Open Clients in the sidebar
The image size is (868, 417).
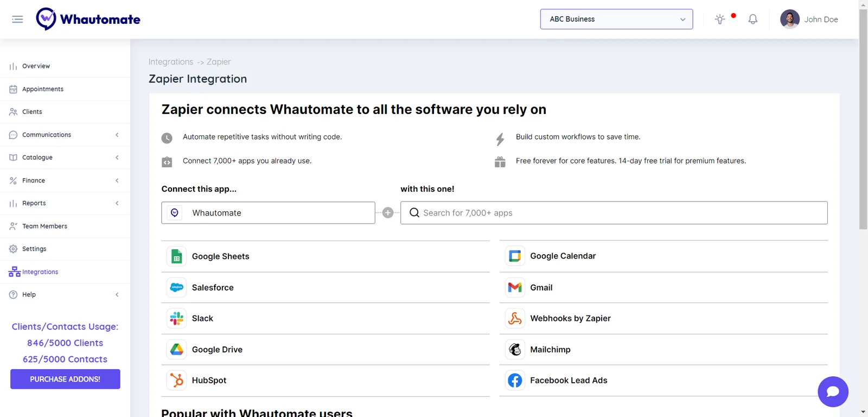coord(65,112)
